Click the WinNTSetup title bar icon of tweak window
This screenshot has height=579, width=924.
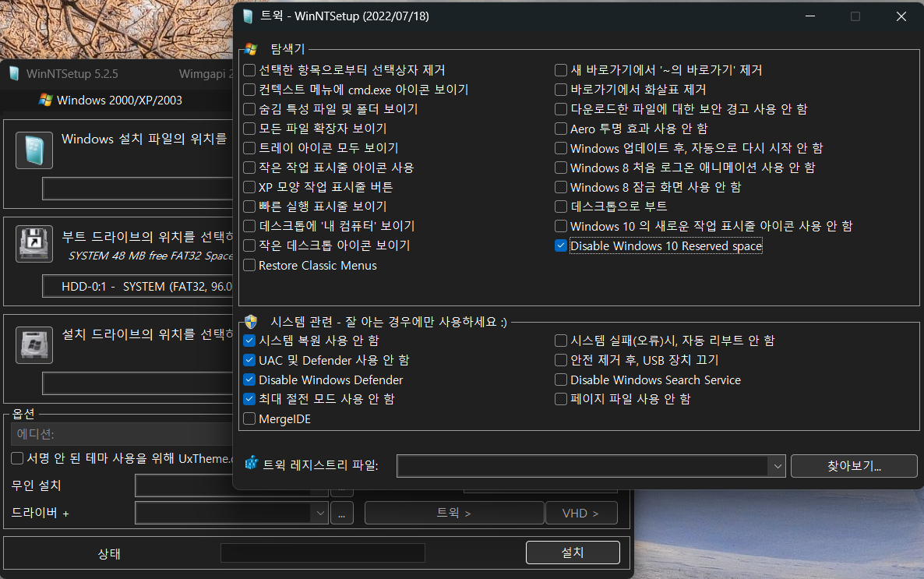click(x=248, y=16)
